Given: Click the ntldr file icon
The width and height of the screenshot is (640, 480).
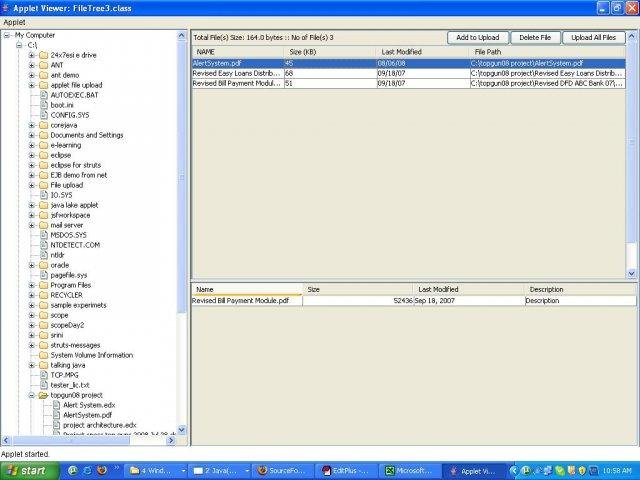Looking at the screenshot, I should 44,255.
